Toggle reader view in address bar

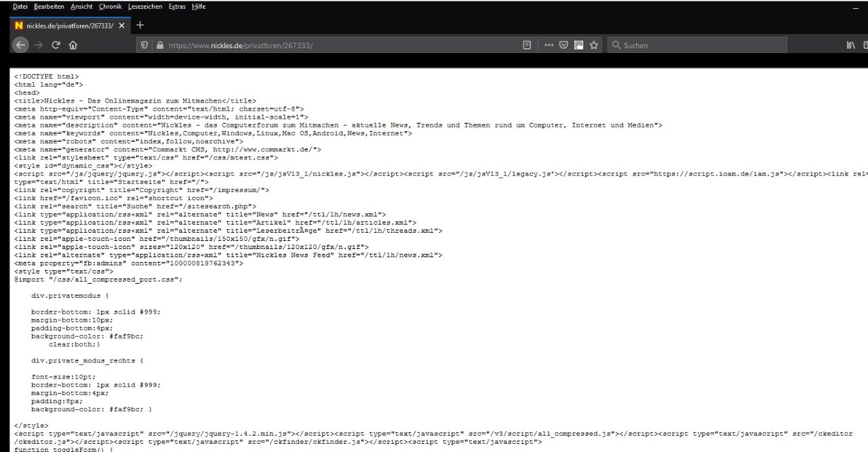click(x=527, y=45)
